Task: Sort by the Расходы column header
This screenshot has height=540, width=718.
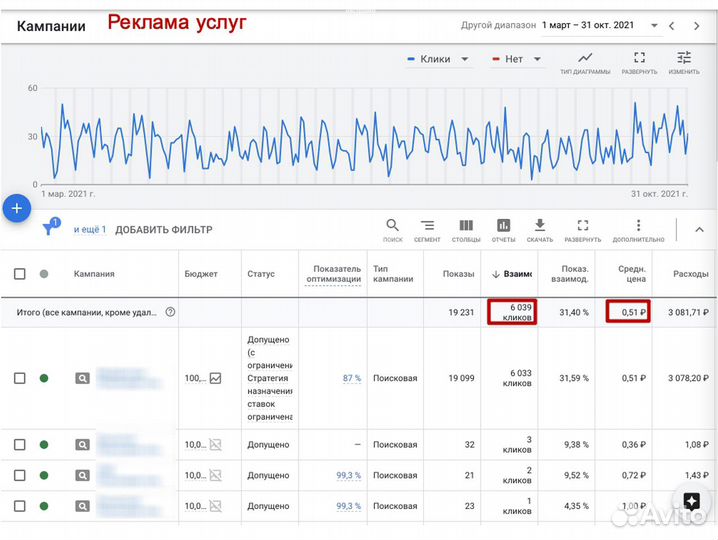Action: [691, 274]
